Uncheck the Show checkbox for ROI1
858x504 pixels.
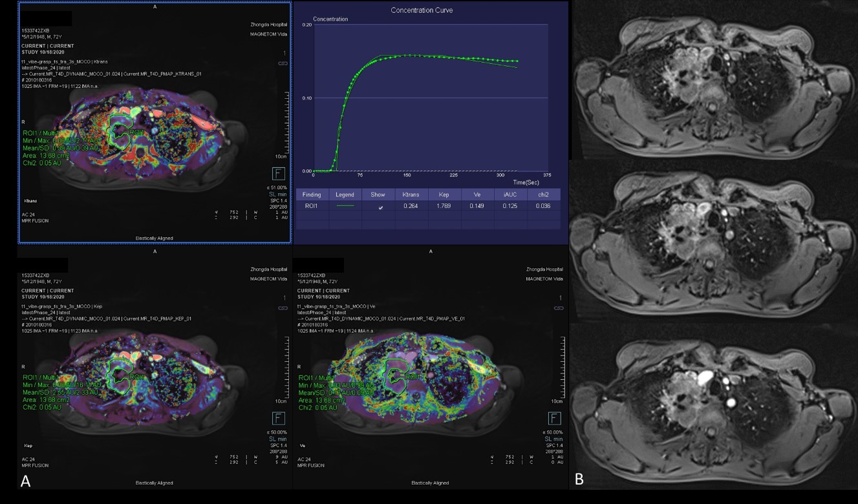coord(380,207)
